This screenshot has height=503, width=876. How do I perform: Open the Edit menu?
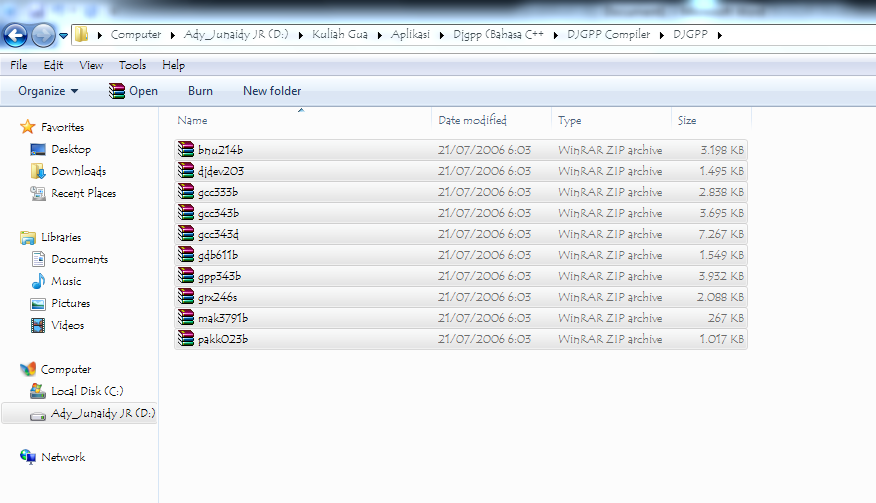tap(53, 65)
